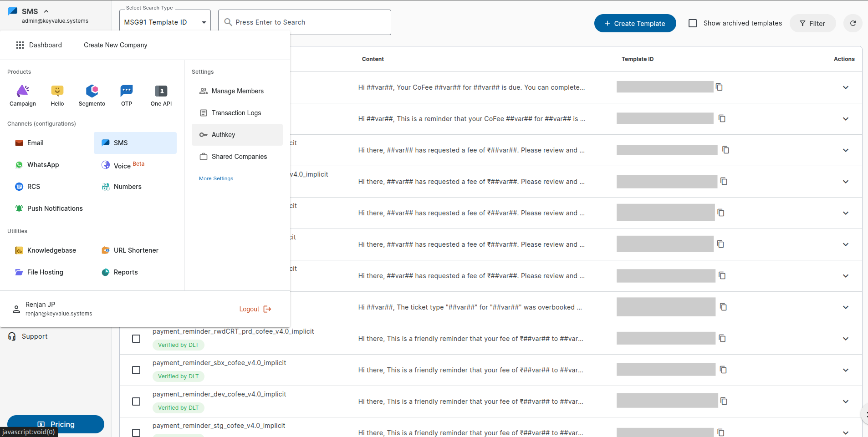Open the Authkey settings
The width and height of the screenshot is (868, 437).
[237, 135]
